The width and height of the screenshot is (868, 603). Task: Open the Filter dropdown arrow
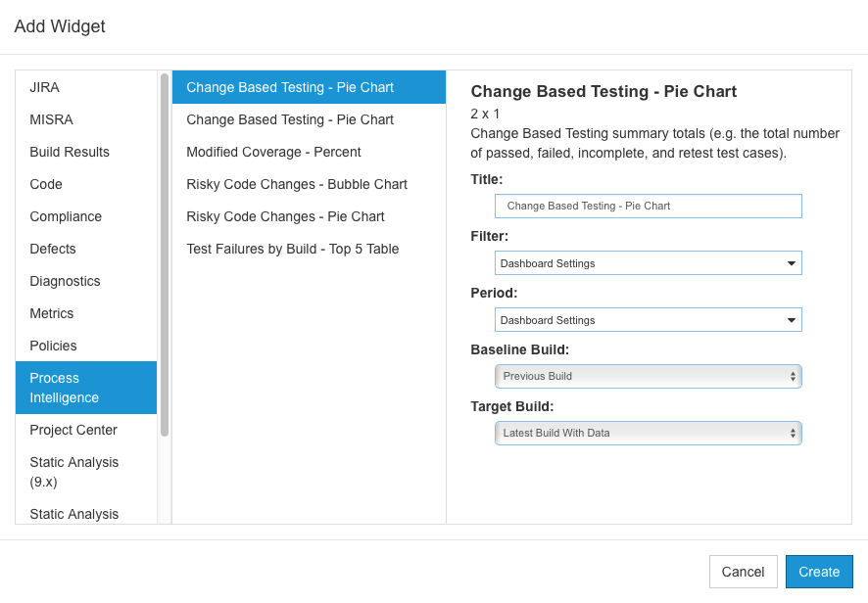click(791, 263)
